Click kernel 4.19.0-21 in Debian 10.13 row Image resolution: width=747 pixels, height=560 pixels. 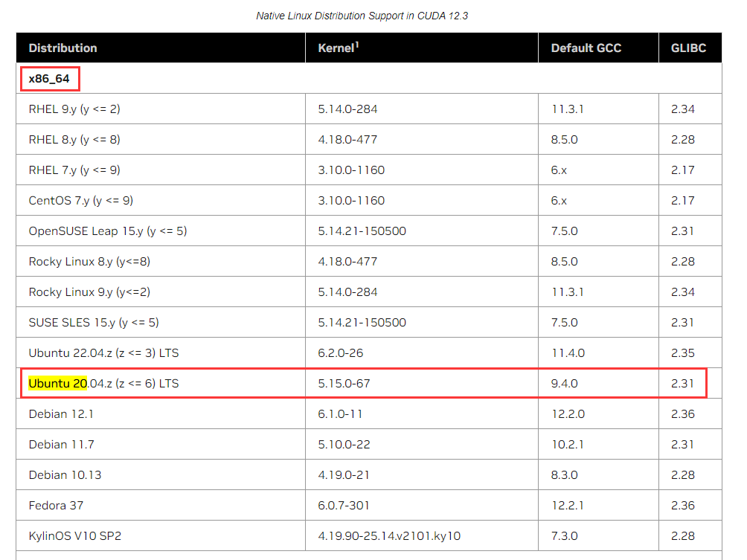click(344, 474)
